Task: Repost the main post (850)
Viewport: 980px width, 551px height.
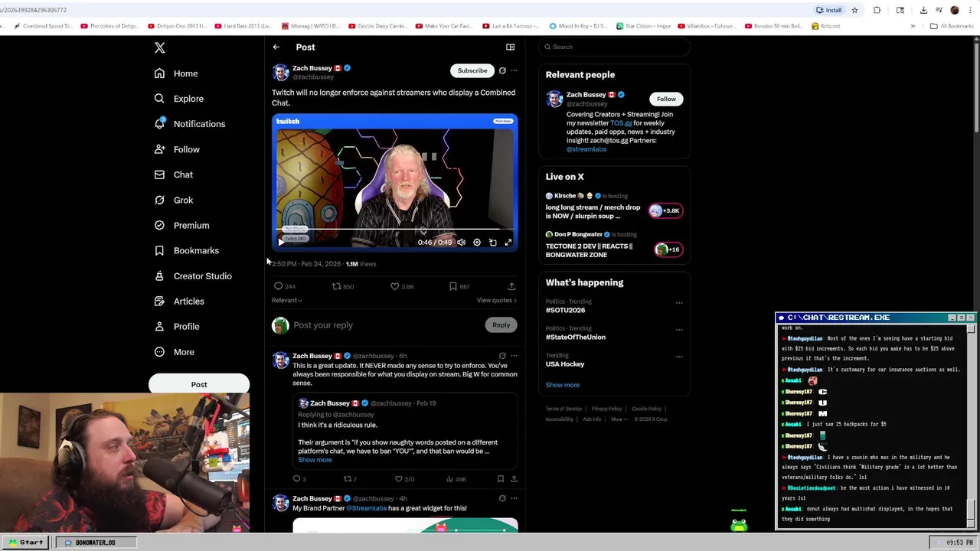Action: (x=342, y=286)
